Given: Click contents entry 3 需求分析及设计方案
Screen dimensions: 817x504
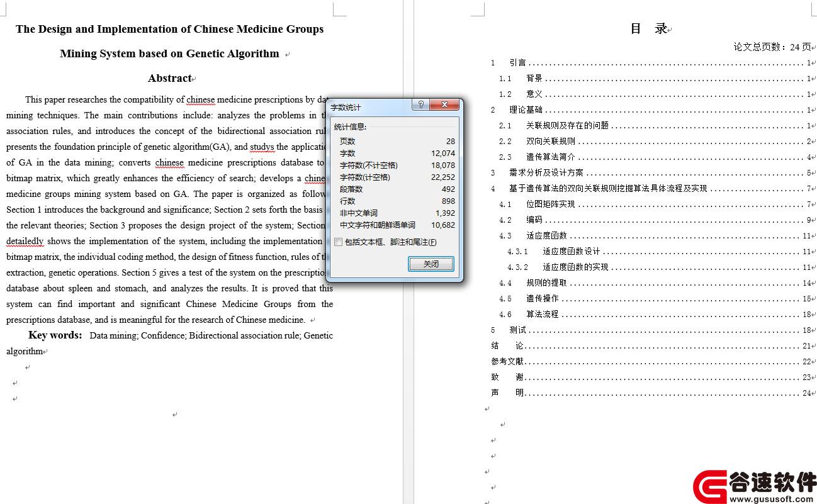Looking at the screenshot, I should click(651, 173).
